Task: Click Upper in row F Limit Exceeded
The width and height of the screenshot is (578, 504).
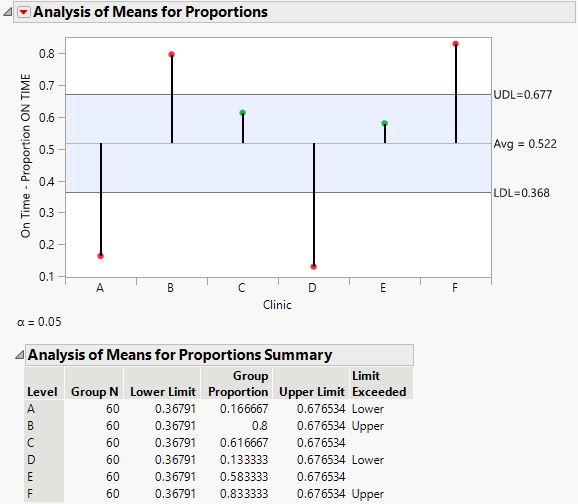Action: point(368,494)
